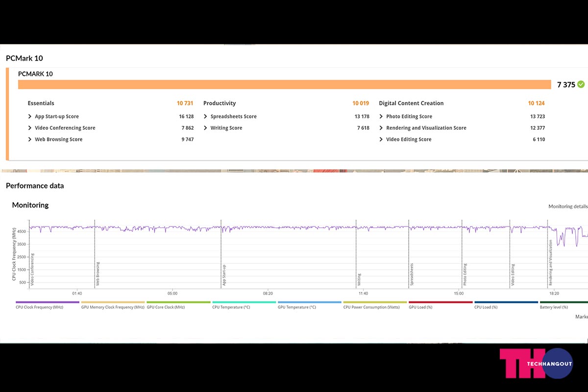
Task: Click the Writing value 7 618
Action: point(363,128)
